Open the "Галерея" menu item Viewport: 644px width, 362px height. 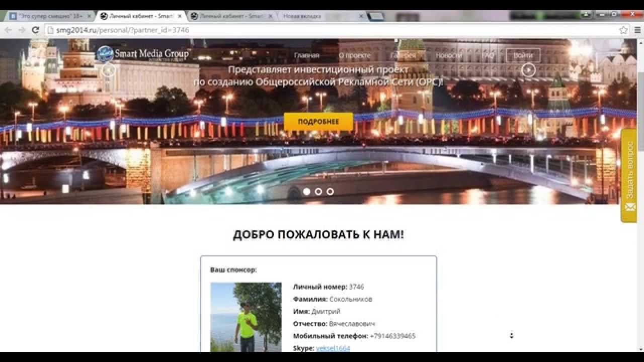(x=403, y=56)
